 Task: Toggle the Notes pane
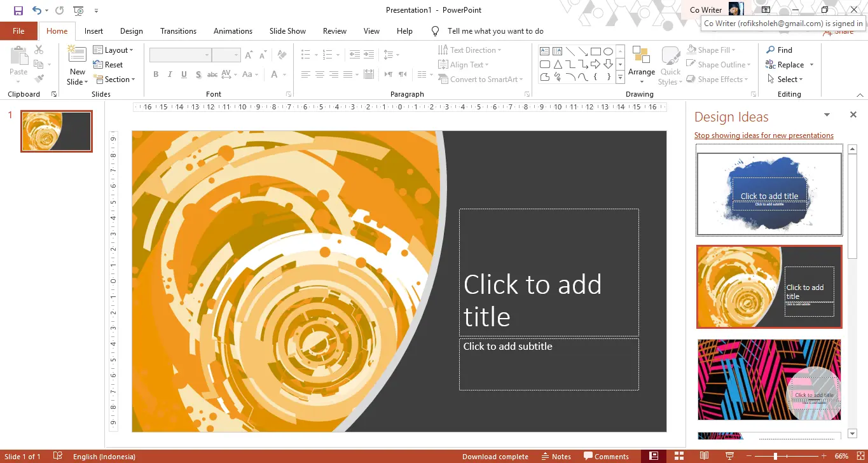pyautogui.click(x=556, y=456)
